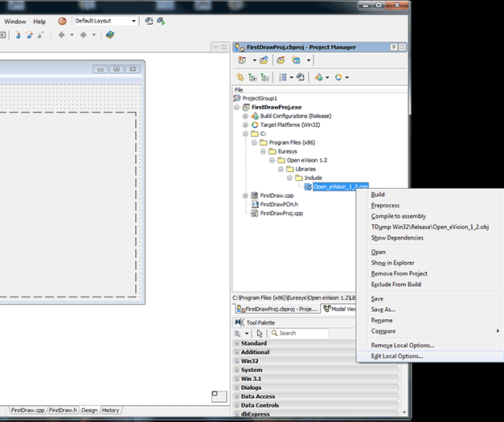Click the Collapse All icon in Project Manager

264,77
